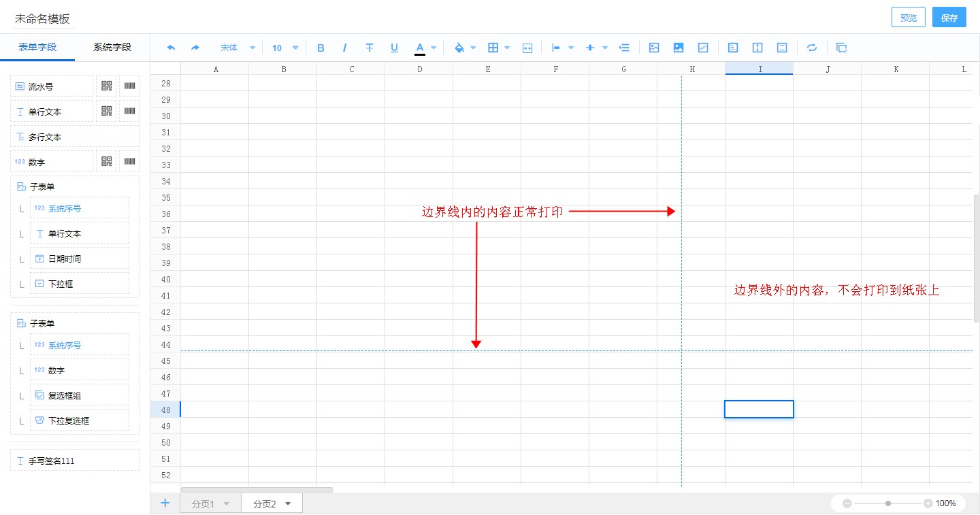
Task: Apply underline formatting
Action: 394,48
